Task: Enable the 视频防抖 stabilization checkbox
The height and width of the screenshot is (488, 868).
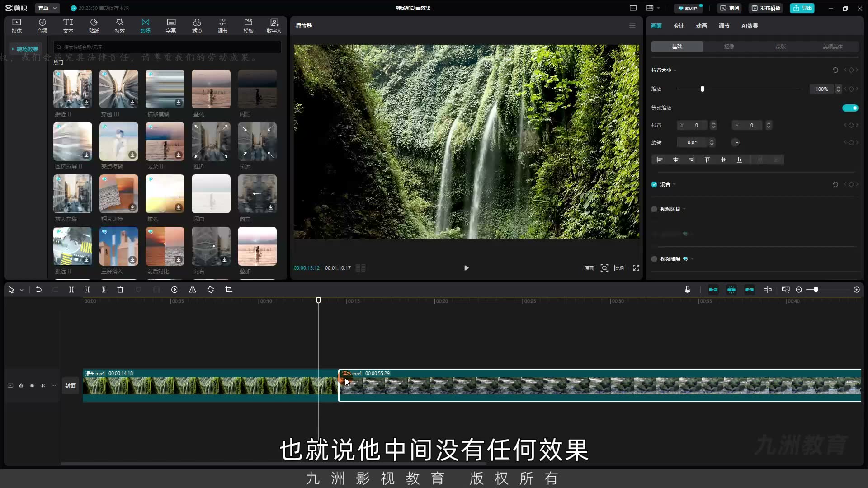Action: pyautogui.click(x=654, y=209)
